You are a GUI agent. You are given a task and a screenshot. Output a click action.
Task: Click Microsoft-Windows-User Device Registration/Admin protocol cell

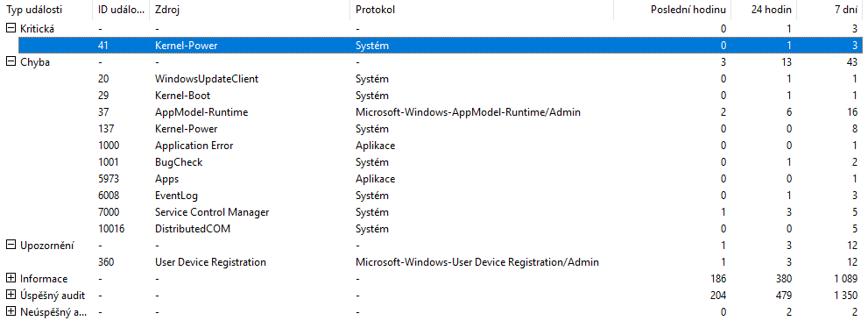coord(477,261)
